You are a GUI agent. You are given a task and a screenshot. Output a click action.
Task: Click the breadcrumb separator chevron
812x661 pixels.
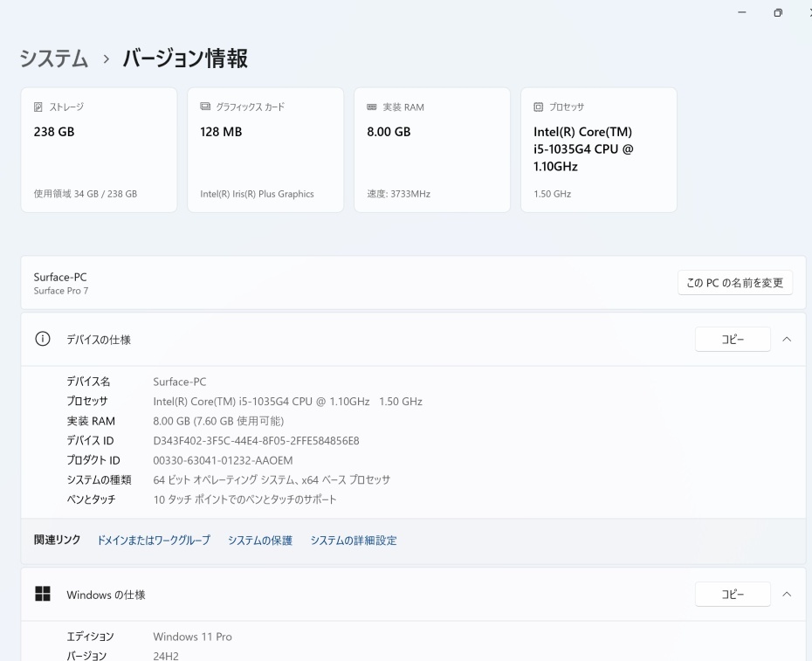pyautogui.click(x=107, y=59)
